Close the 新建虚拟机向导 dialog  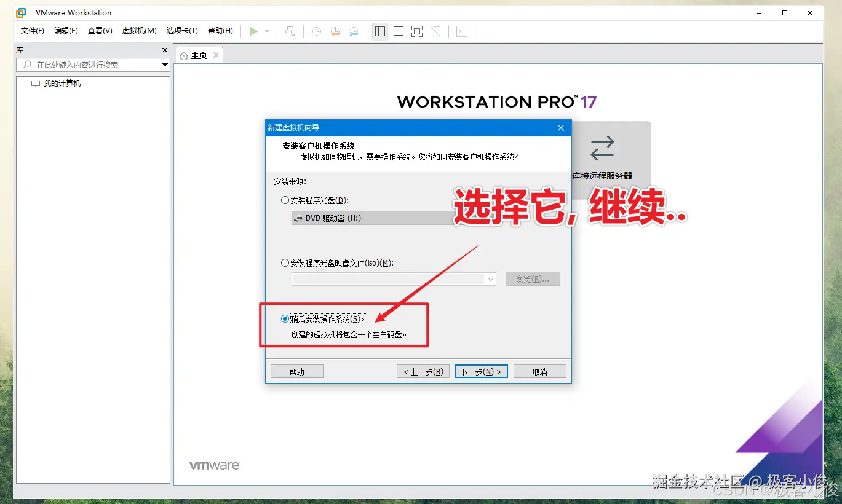(x=560, y=128)
